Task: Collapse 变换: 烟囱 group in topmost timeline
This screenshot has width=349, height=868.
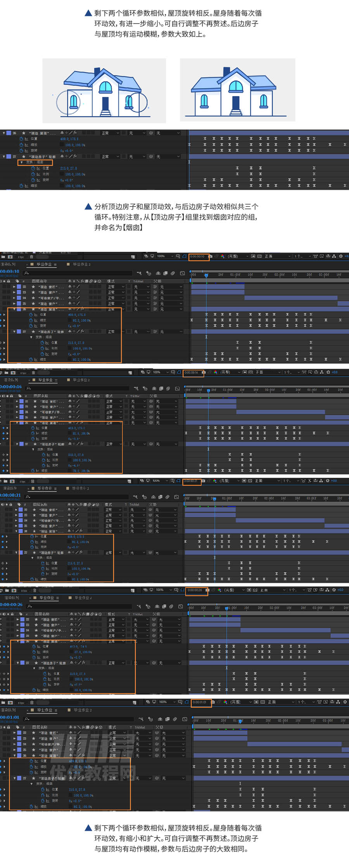Action: [21, 162]
